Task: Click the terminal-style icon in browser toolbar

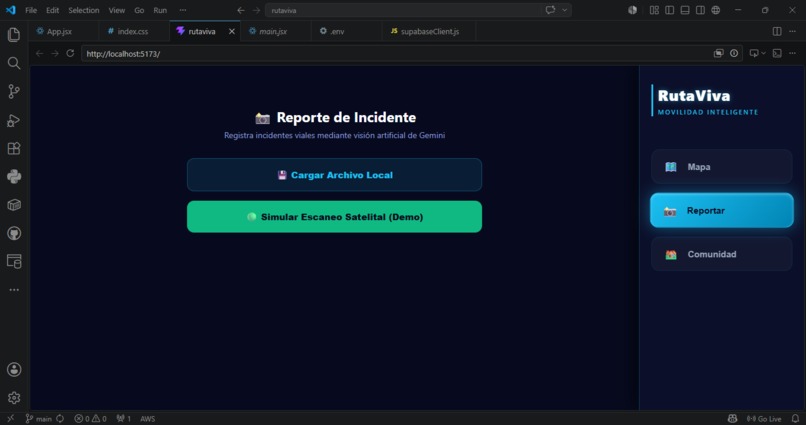Action: point(777,53)
